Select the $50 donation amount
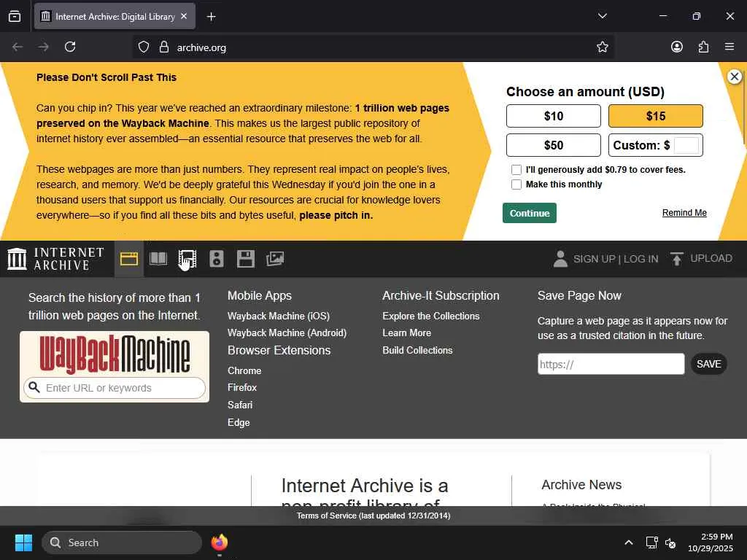This screenshot has height=560, width=747. [553, 145]
